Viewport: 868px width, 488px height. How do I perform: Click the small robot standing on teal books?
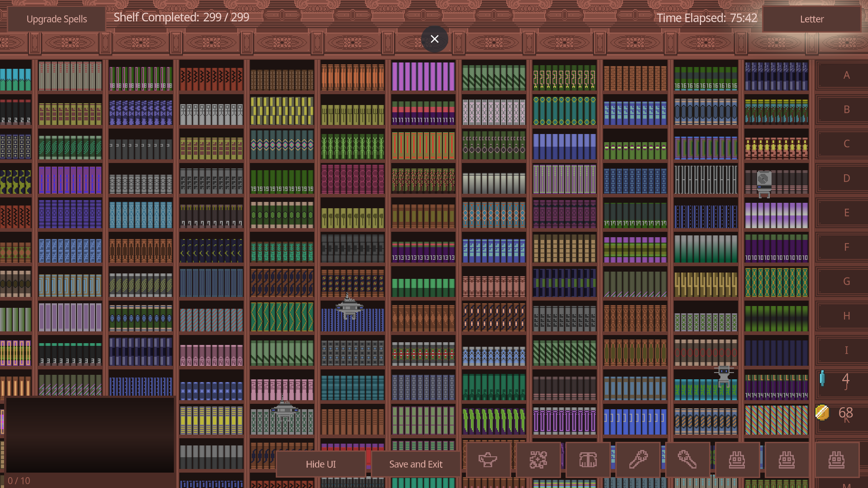coord(724,376)
